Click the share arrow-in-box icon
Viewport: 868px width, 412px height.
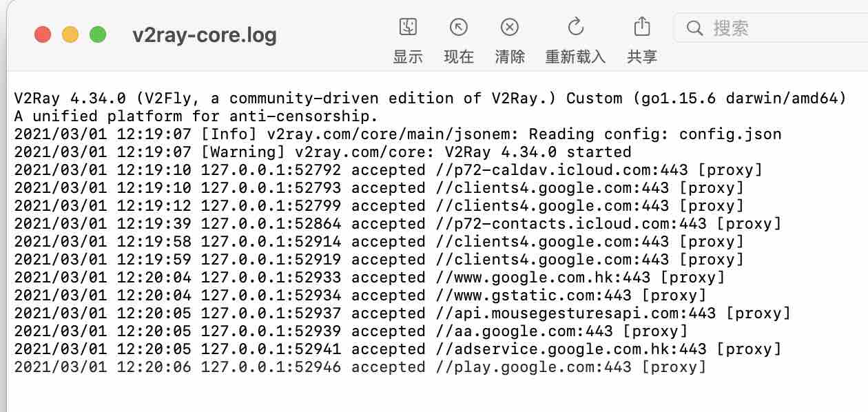pos(641,26)
